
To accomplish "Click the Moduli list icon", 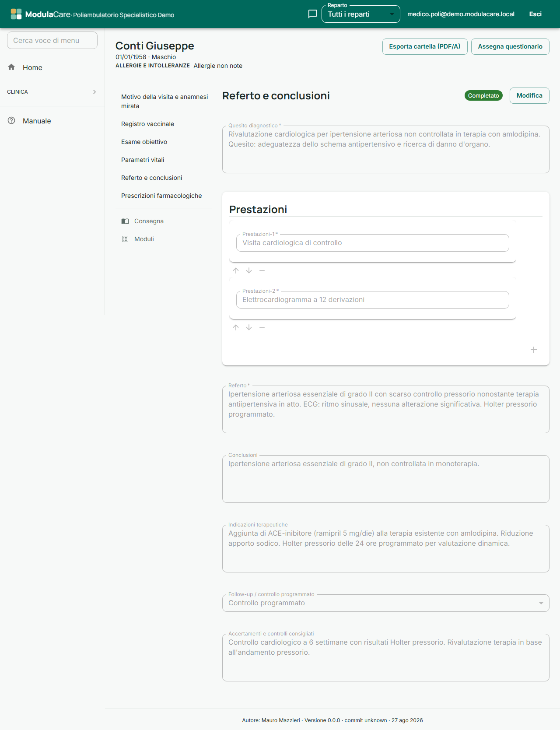I will tap(125, 239).
